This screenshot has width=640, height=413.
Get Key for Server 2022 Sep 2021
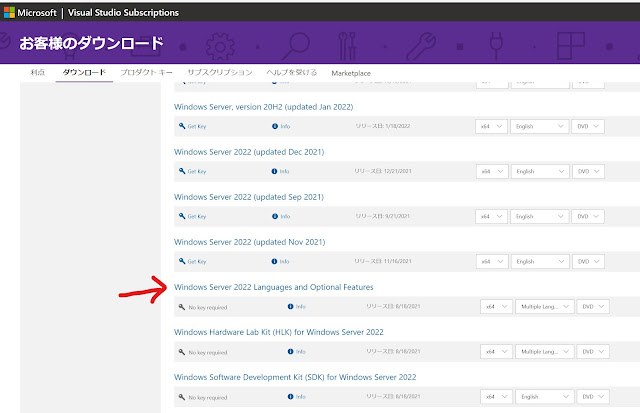point(197,216)
